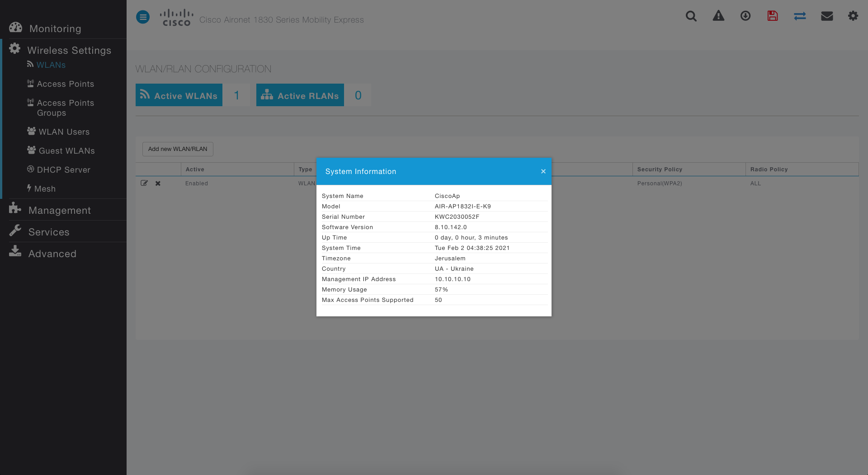This screenshot has width=868, height=475.
Task: Click software version 8.10.142.0
Action: coord(451,227)
